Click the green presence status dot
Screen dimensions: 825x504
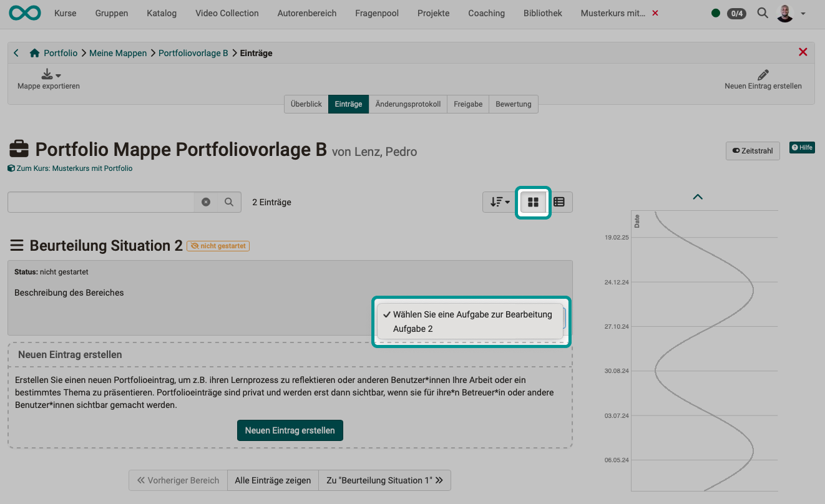716,12
